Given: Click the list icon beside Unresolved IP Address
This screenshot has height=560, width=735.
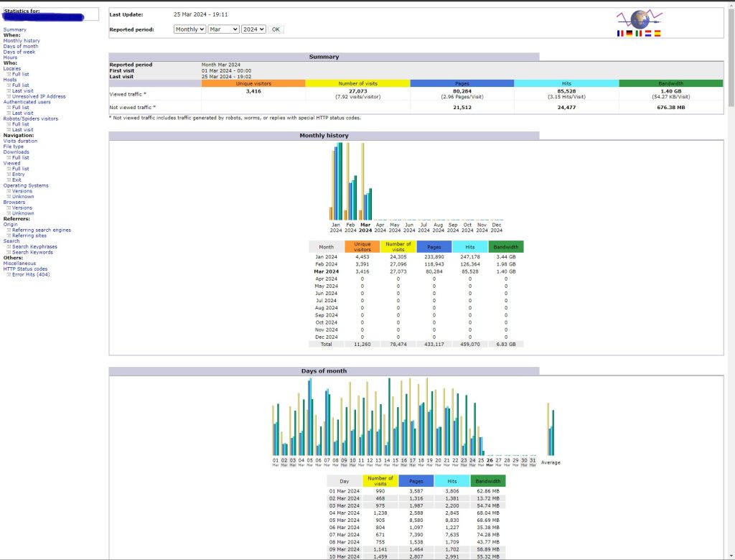Looking at the screenshot, I should tap(9, 96).
